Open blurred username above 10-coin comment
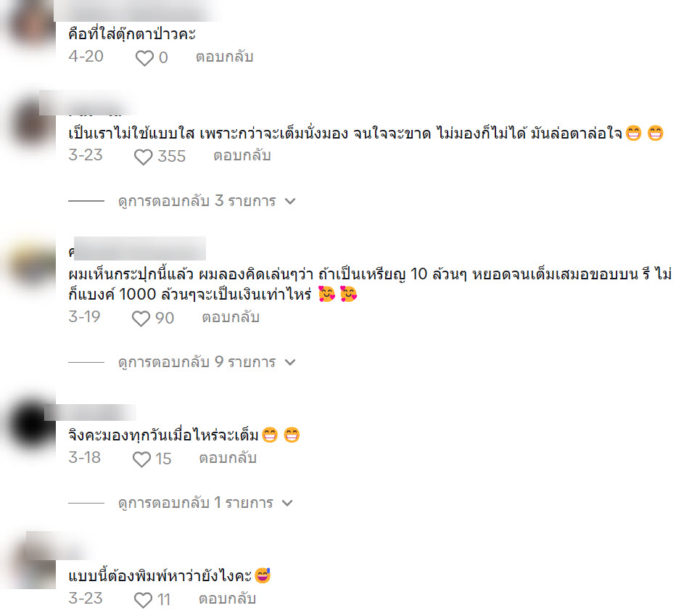The image size is (676, 616). click(x=137, y=248)
